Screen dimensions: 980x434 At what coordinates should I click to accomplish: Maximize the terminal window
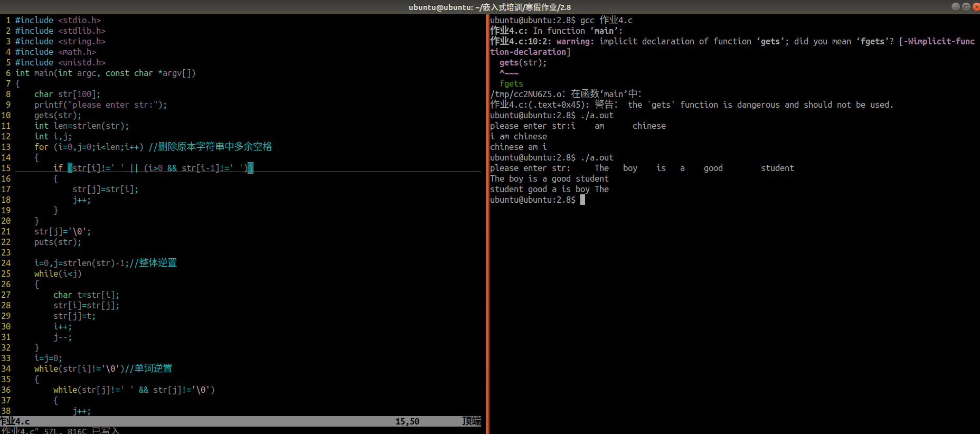tap(966, 7)
